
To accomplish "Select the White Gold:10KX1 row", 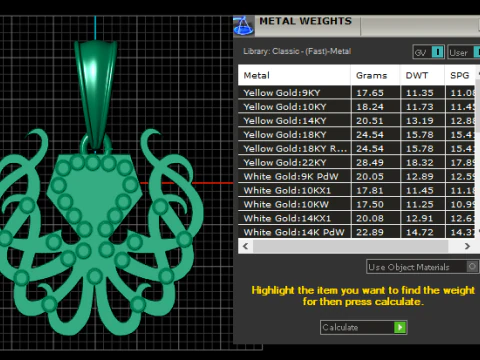I will point(357,191).
